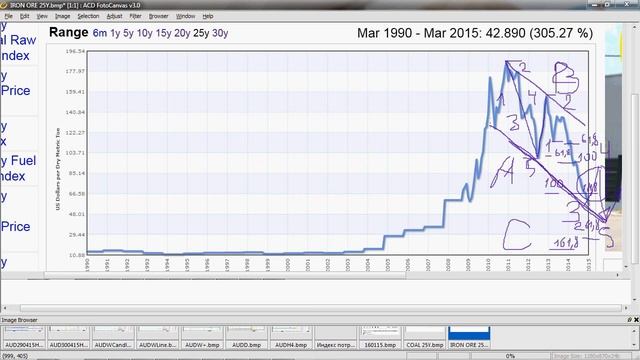Choose the 30y range link
The width and height of the screenshot is (640, 360).
pyautogui.click(x=220, y=33)
